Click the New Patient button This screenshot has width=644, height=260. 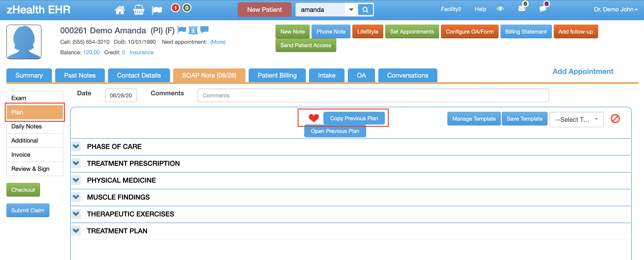pyautogui.click(x=264, y=10)
